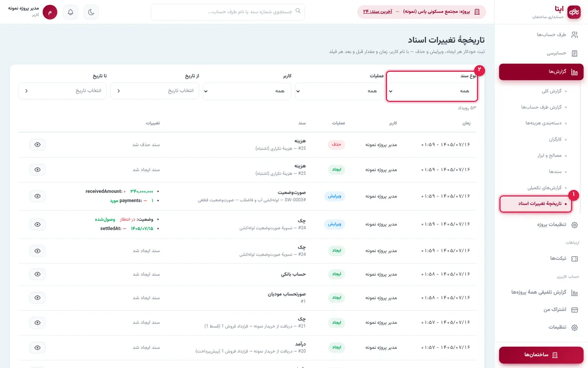Screen dimensions: 588x368
Task: View details of چک #21 row
Action: click(x=38, y=322)
